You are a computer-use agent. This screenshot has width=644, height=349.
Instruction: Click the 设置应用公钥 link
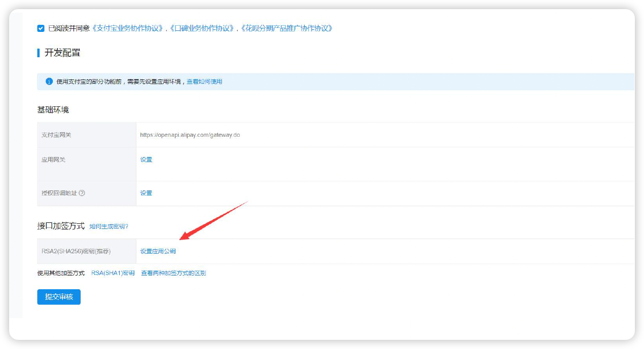click(158, 251)
